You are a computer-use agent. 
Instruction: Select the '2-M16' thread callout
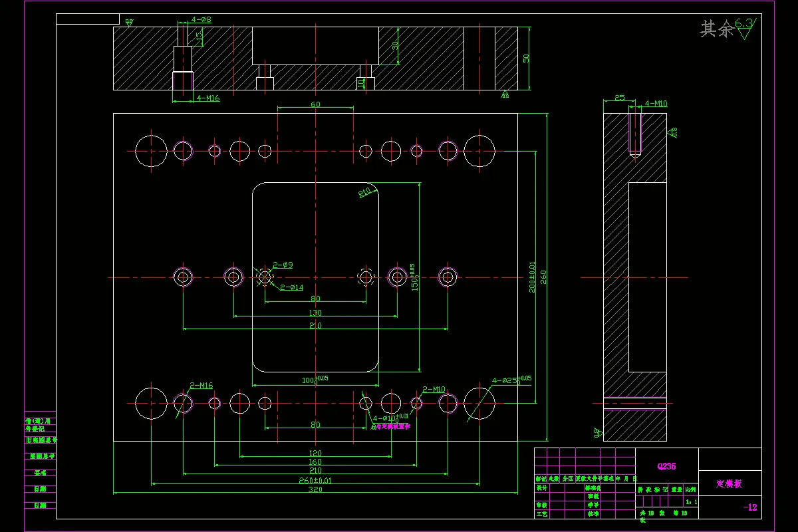point(201,385)
